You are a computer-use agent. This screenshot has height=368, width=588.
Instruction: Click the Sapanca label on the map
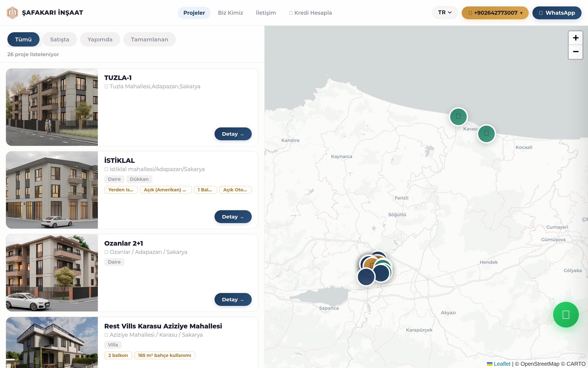pyautogui.click(x=329, y=308)
